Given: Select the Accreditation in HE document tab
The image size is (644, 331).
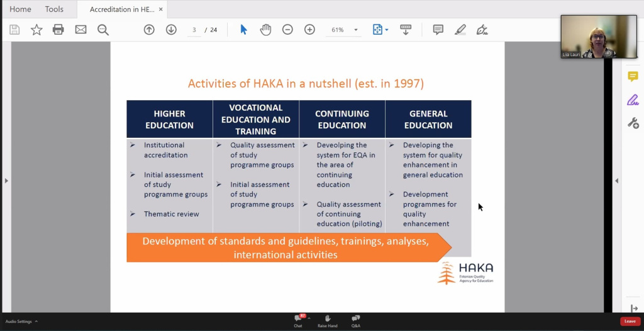Looking at the screenshot, I should (x=122, y=9).
